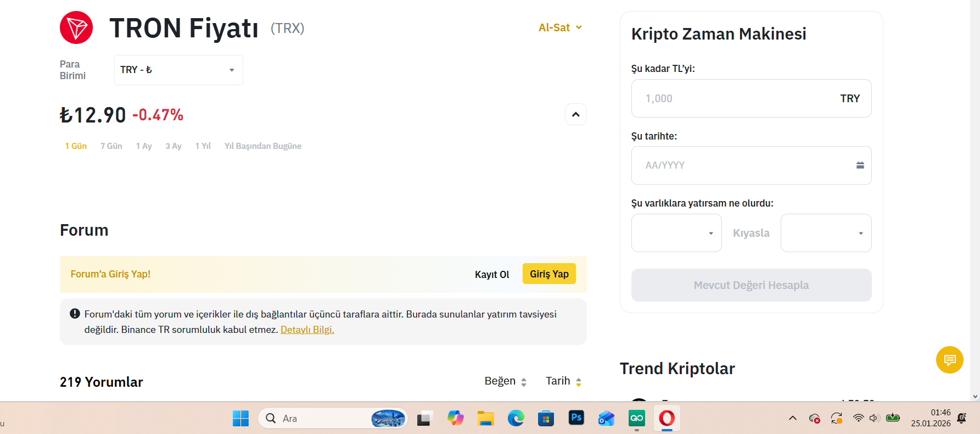Open File Explorer from the taskbar

485,419
